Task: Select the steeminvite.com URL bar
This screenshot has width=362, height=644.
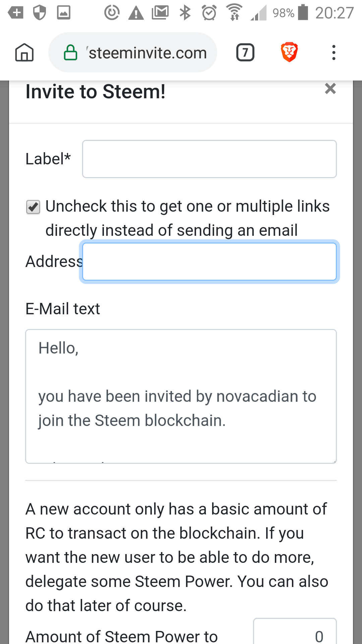Action: (x=133, y=53)
